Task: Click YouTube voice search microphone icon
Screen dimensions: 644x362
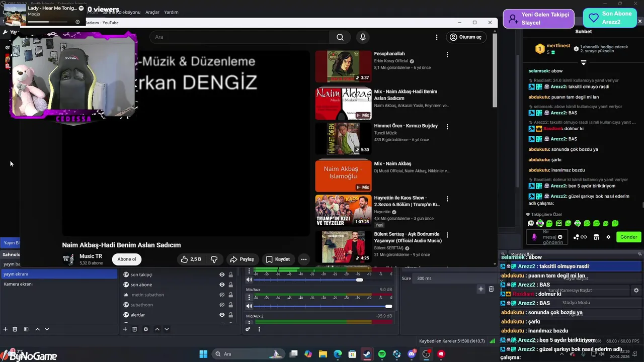Action: tap(363, 37)
